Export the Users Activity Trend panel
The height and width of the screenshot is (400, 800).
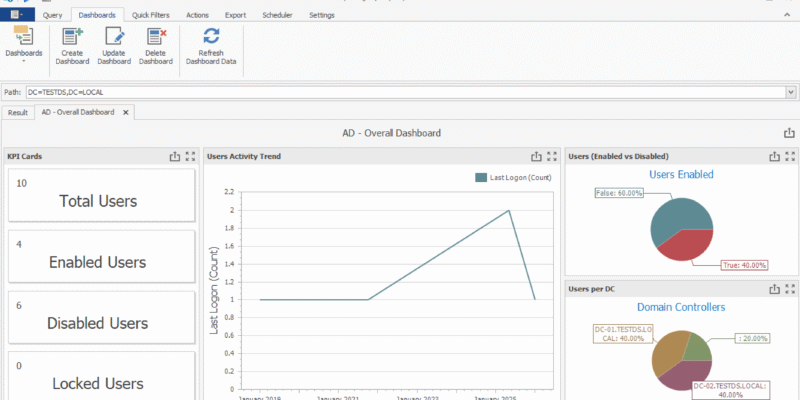536,157
